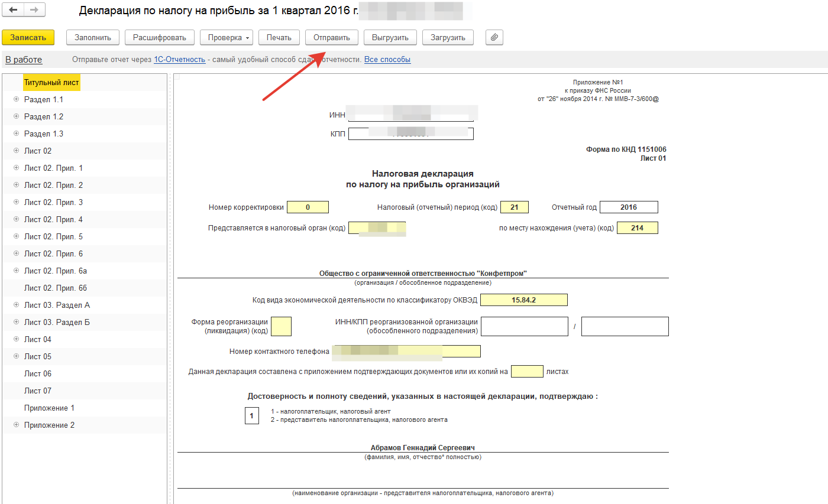Click the forward navigation arrow
828x504 pixels.
point(34,10)
